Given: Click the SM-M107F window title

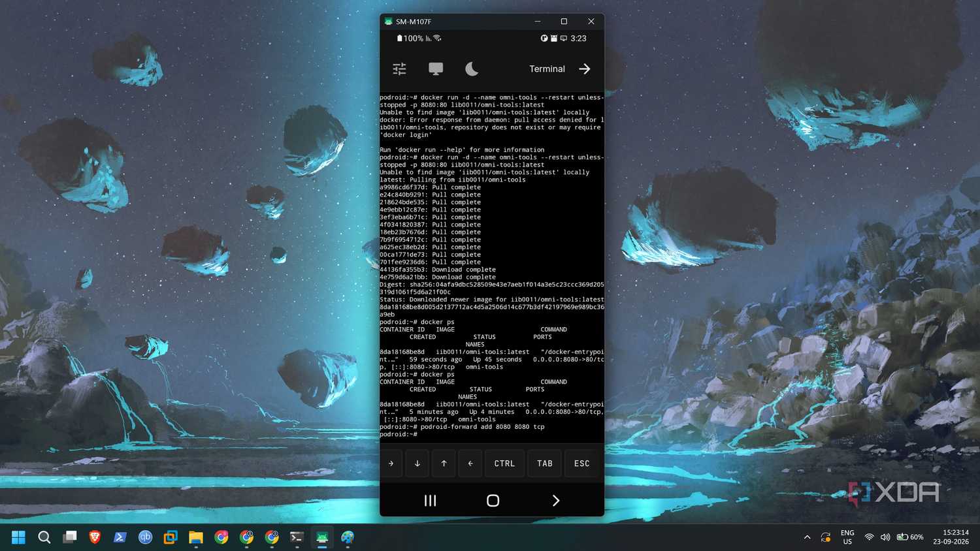Looking at the screenshot, I should tap(414, 22).
